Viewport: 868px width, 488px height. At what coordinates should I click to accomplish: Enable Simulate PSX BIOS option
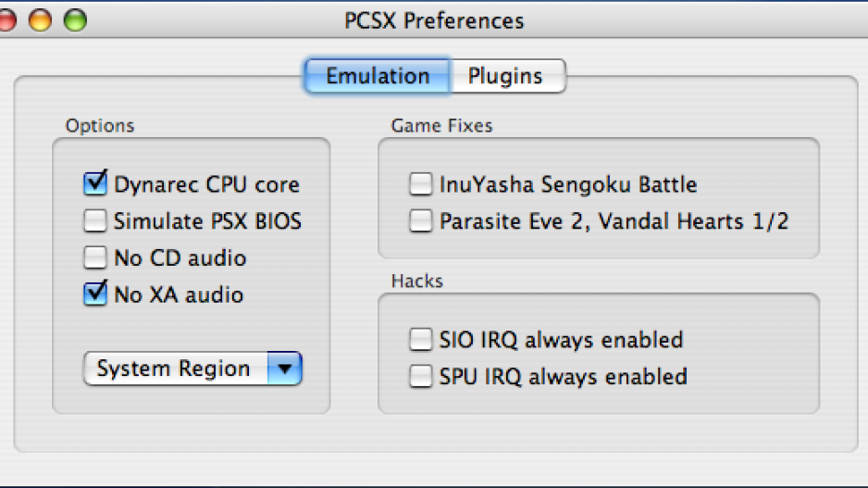tap(95, 220)
